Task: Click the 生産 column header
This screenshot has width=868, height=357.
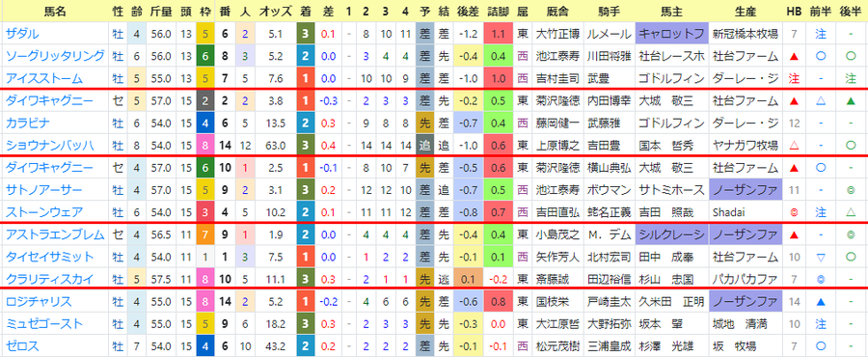Action: pos(746,11)
